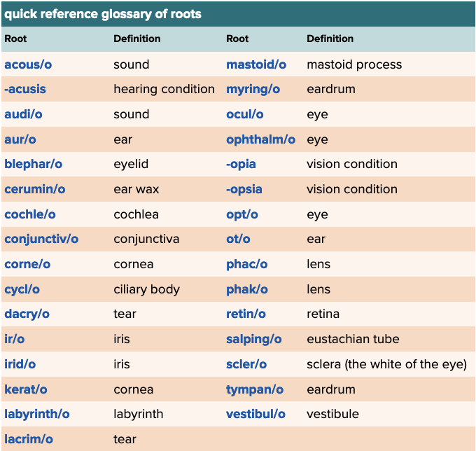Image resolution: width=476 pixels, height=451 pixels.
Task: Select the lacrim/o root term
Action: pyautogui.click(x=29, y=440)
